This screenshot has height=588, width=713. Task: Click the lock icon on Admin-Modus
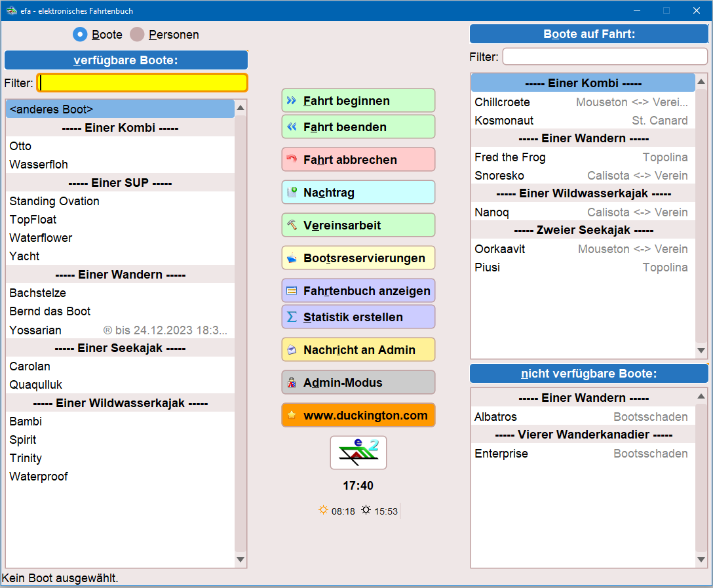click(292, 382)
